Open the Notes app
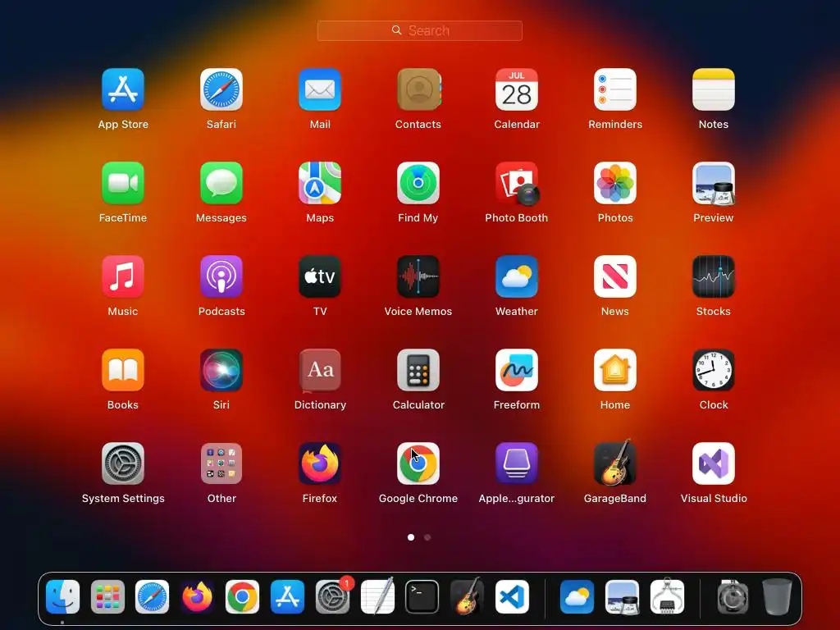This screenshot has width=840, height=630. [714, 89]
